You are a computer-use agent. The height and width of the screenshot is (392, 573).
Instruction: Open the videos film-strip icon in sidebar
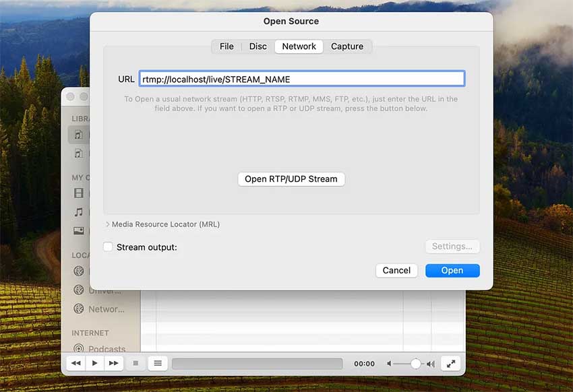(79, 194)
